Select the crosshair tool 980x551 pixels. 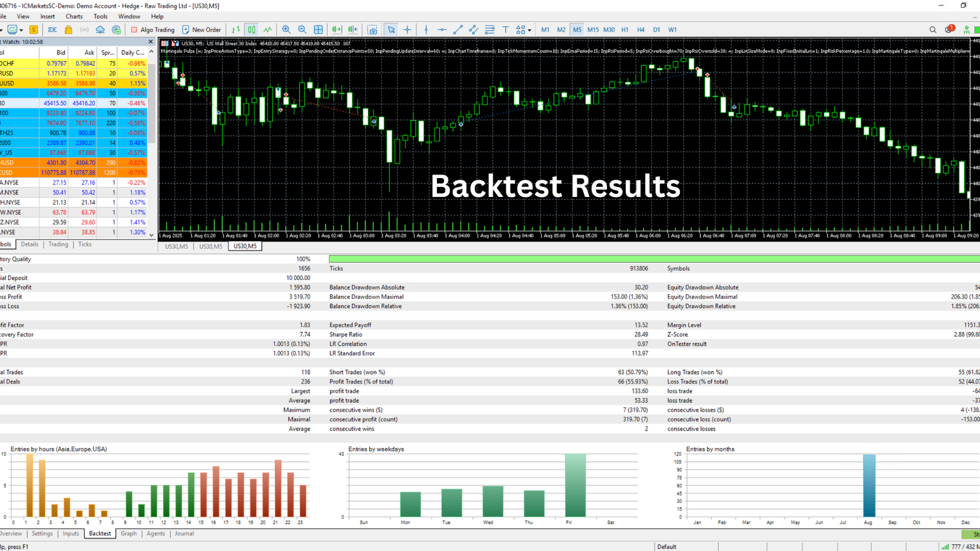click(x=407, y=30)
